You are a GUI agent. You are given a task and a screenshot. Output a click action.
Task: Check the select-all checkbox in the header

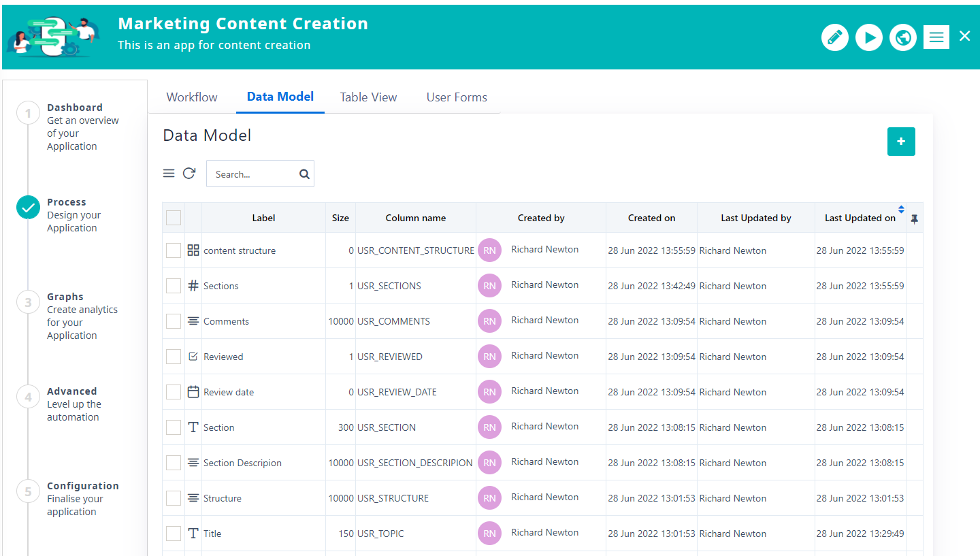coord(173,217)
